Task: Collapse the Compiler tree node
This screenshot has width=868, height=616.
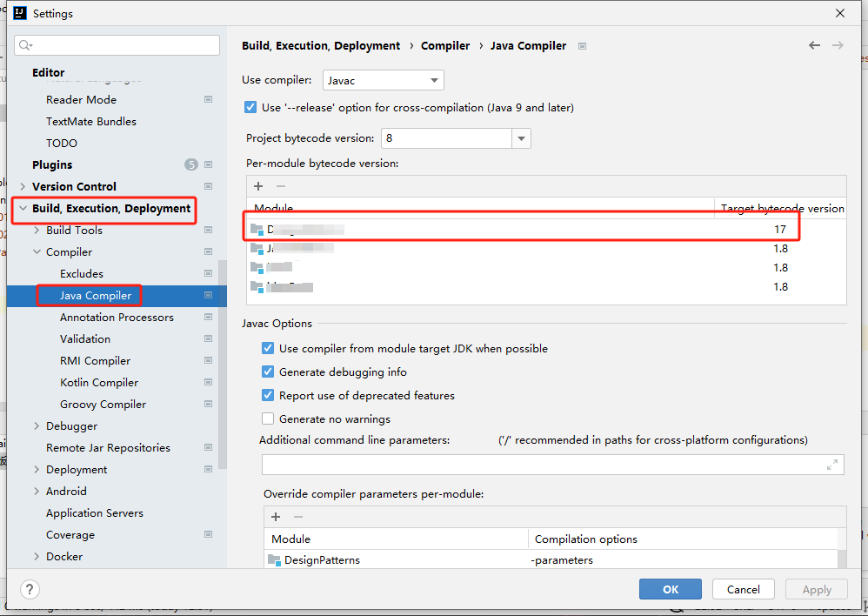Action: 37,251
